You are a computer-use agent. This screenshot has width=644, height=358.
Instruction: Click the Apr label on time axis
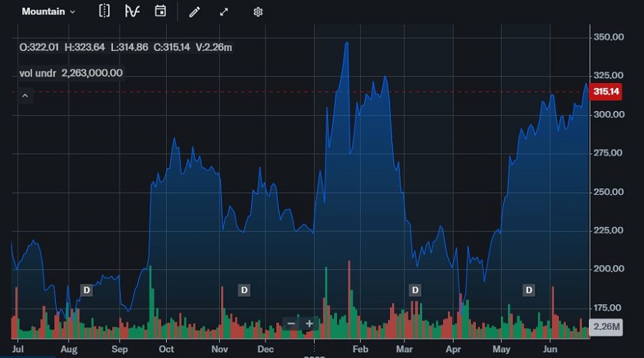(453, 349)
